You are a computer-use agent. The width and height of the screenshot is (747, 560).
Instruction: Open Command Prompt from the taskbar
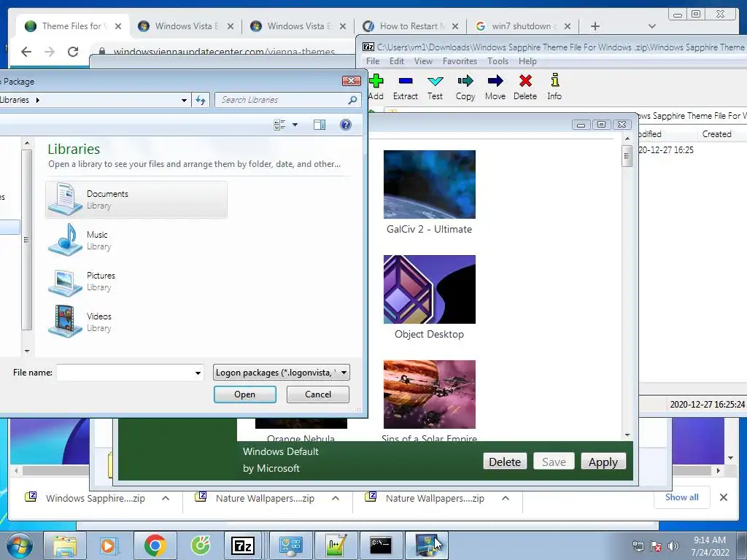pos(381,546)
